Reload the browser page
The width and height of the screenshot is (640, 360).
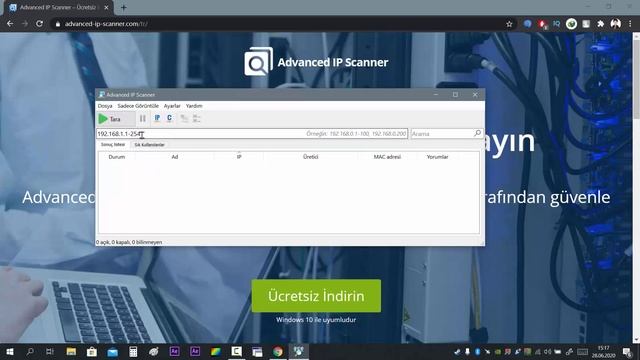coord(40,24)
